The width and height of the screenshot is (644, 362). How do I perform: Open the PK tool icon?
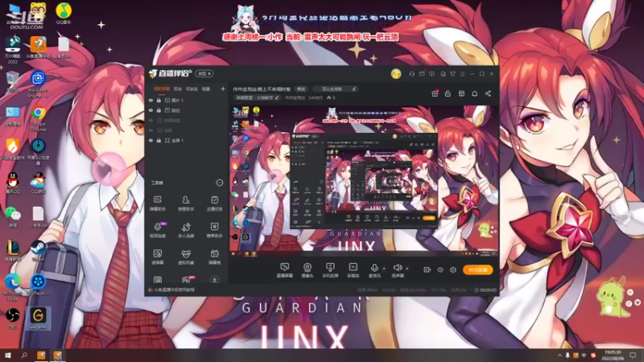[187, 280]
